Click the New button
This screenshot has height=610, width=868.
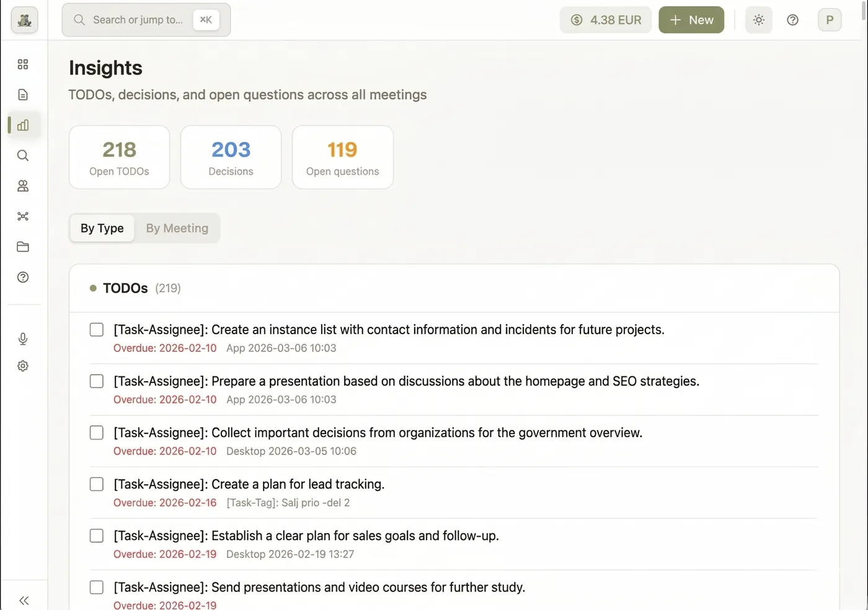[691, 19]
